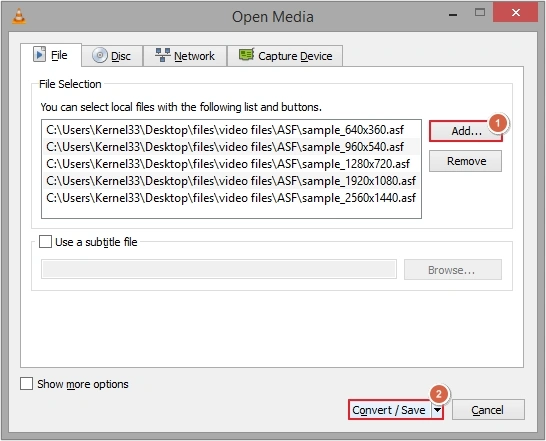
Task: Close the Open Media dialog
Action: [x=516, y=13]
